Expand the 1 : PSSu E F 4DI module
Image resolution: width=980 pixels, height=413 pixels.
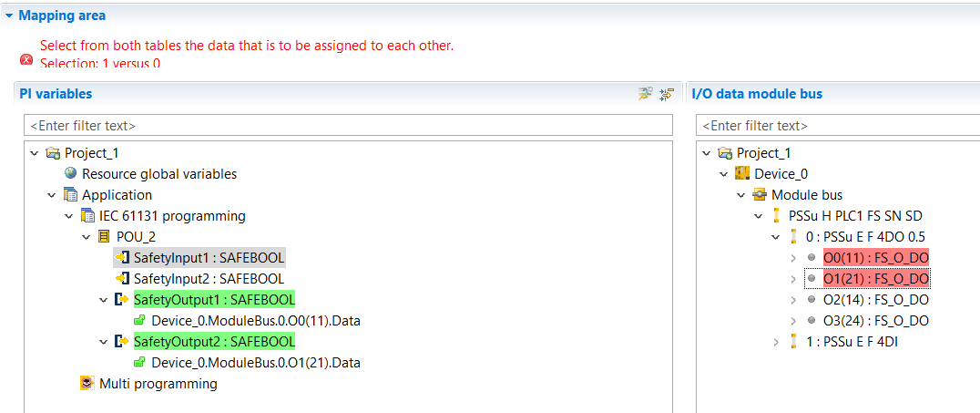tap(776, 342)
